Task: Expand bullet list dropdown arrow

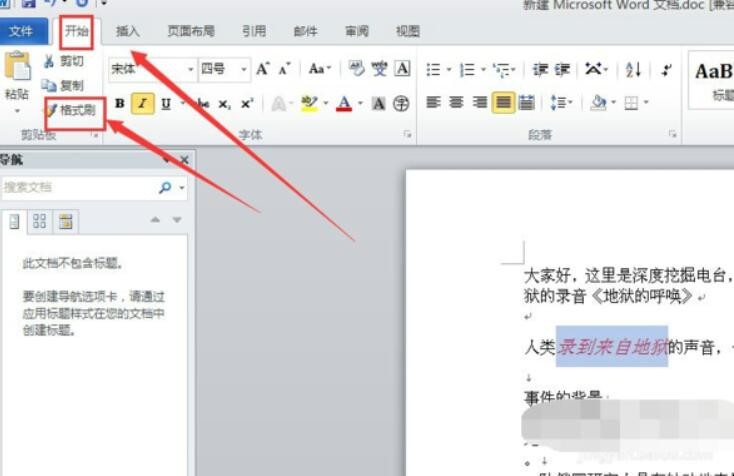Action: click(x=448, y=70)
